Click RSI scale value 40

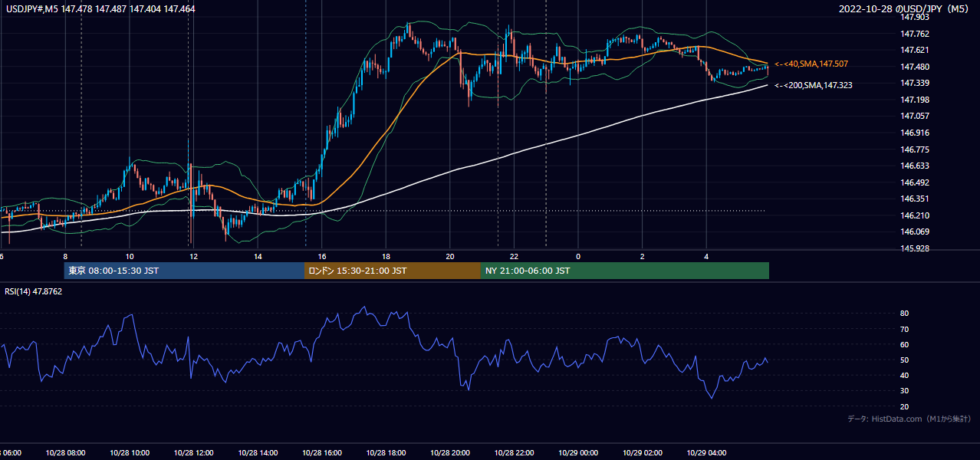pyautogui.click(x=905, y=375)
